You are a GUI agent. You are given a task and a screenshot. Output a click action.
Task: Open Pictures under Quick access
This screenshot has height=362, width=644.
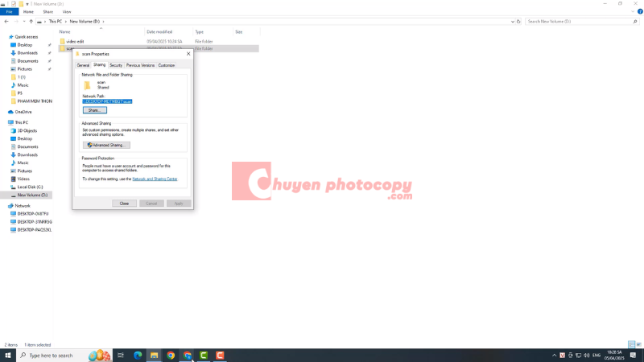click(25, 69)
